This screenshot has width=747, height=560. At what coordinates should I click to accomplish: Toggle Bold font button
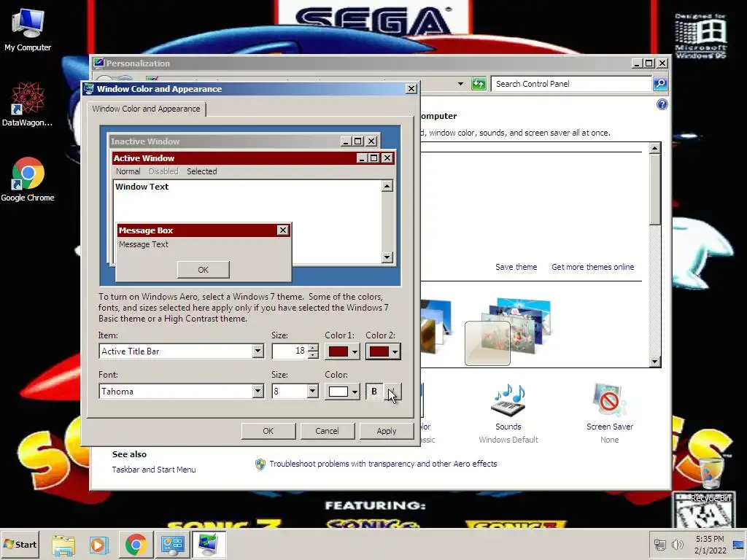click(x=374, y=392)
